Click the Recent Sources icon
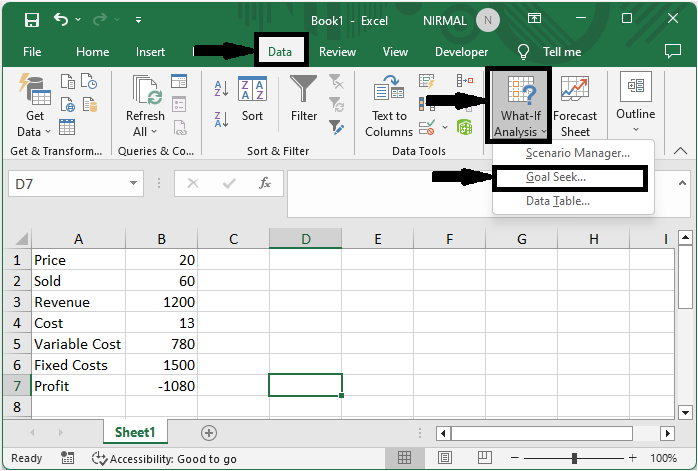 pyautogui.click(x=89, y=81)
